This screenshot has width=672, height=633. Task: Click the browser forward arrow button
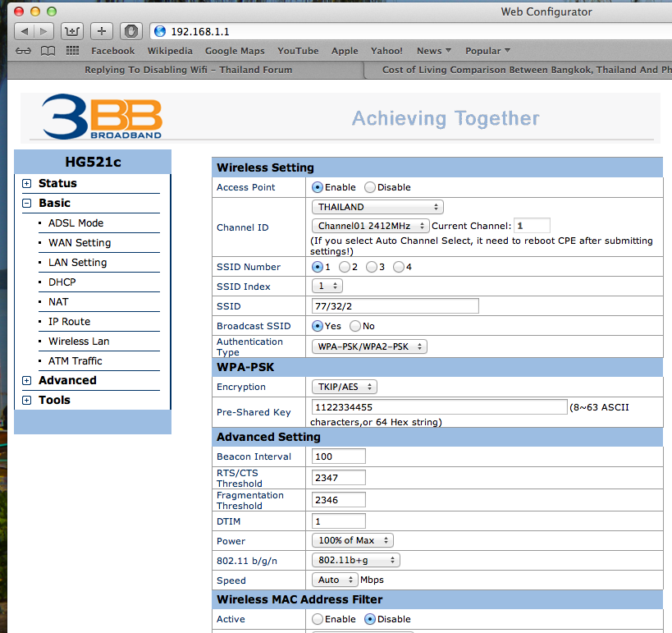[x=43, y=31]
